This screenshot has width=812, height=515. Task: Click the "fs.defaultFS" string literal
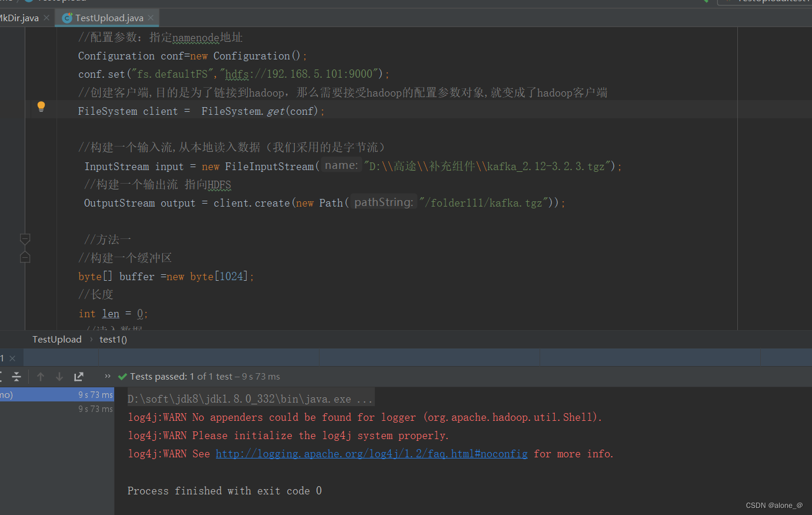coord(172,74)
